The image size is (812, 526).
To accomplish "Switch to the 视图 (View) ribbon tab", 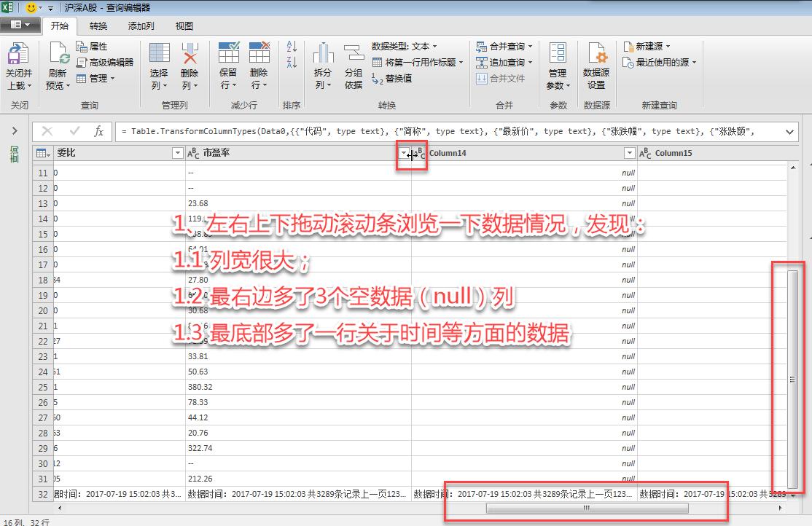I will pos(184,25).
